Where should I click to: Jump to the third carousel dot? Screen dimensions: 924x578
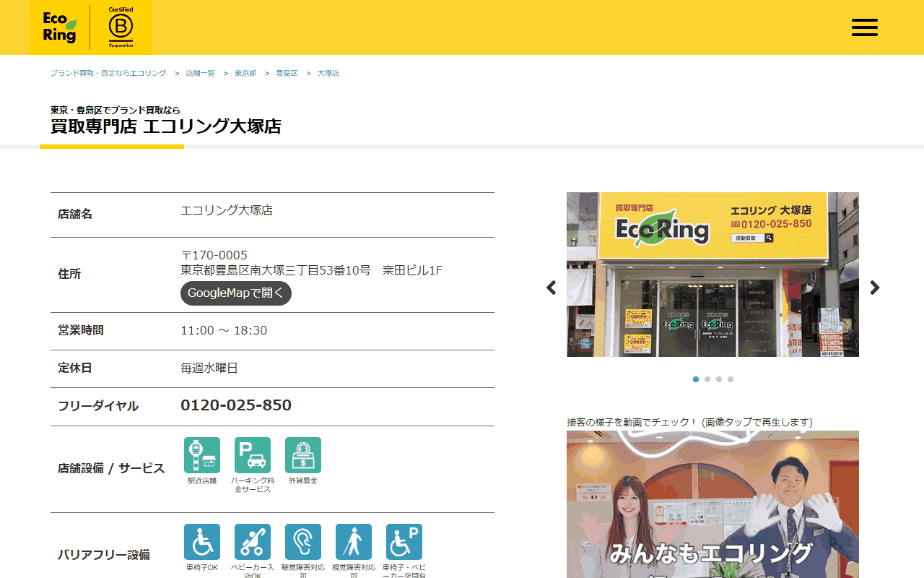[x=719, y=379]
